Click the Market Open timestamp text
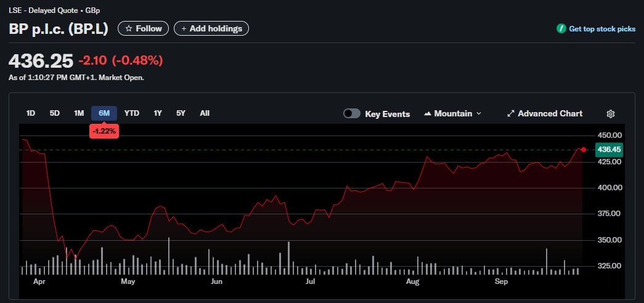Screen dimensions: 644x303 (x=76, y=77)
